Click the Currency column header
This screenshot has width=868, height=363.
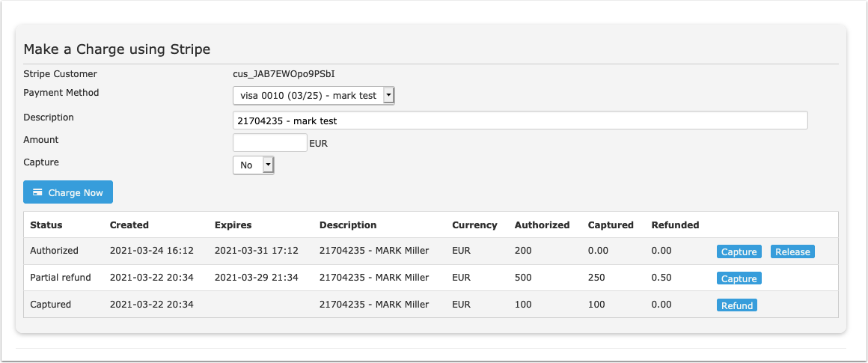474,225
